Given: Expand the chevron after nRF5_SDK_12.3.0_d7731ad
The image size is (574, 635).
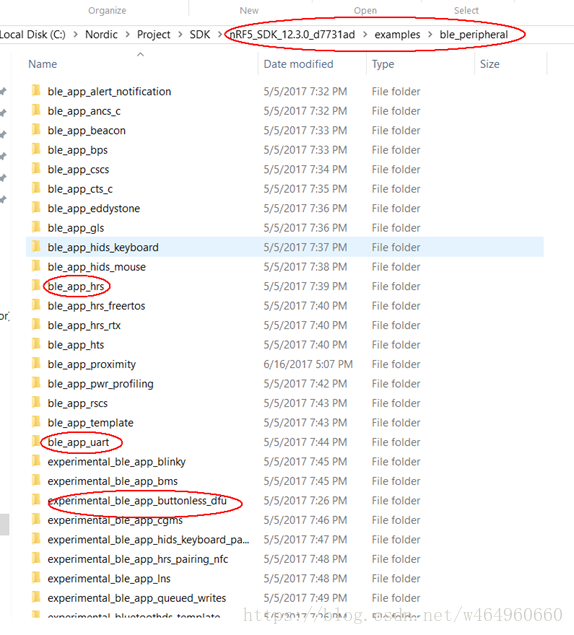Looking at the screenshot, I should tap(365, 35).
